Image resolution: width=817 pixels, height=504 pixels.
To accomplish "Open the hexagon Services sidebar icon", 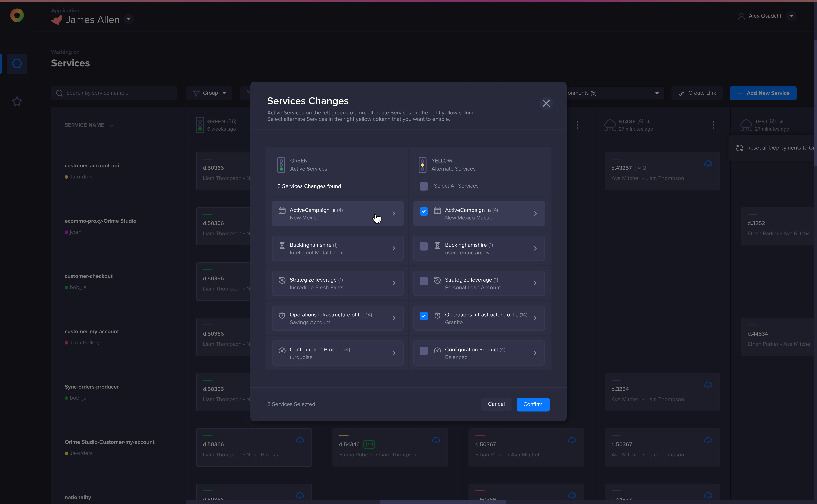I will point(17,64).
